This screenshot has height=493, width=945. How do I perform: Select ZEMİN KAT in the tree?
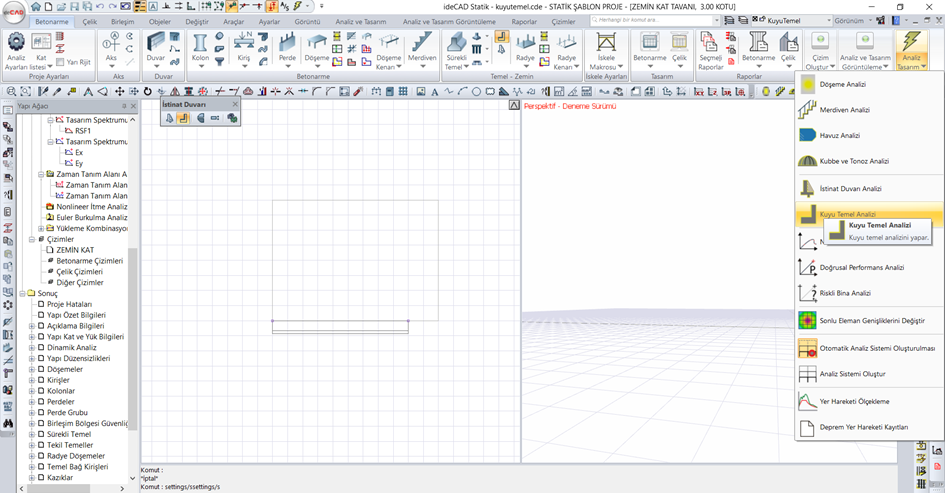click(75, 250)
